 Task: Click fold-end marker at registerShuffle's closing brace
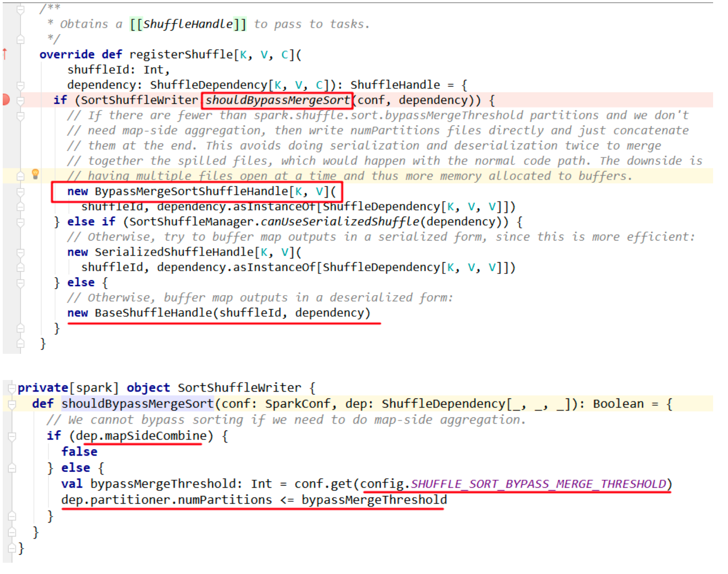coord(20,343)
